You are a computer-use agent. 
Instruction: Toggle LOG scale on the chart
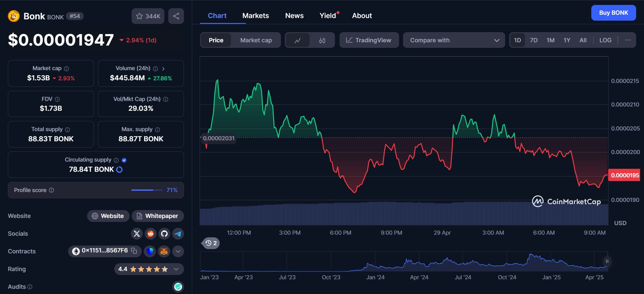(x=605, y=40)
